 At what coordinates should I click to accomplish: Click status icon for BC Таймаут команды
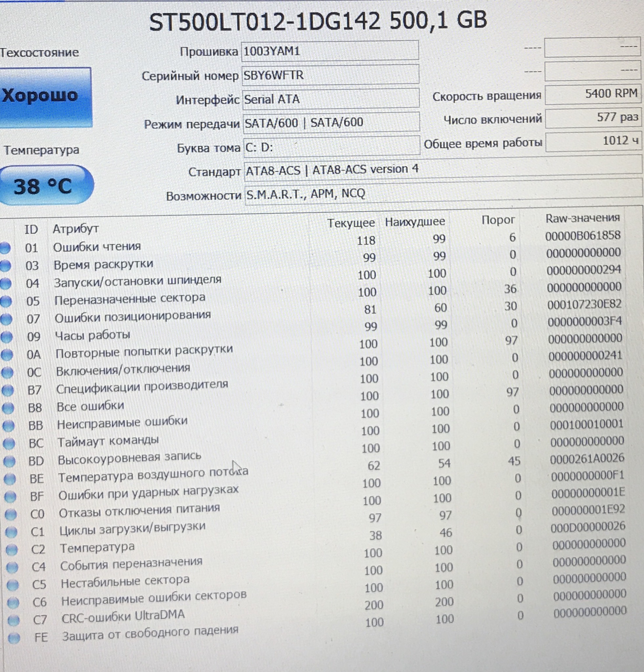pyautogui.click(x=9, y=444)
